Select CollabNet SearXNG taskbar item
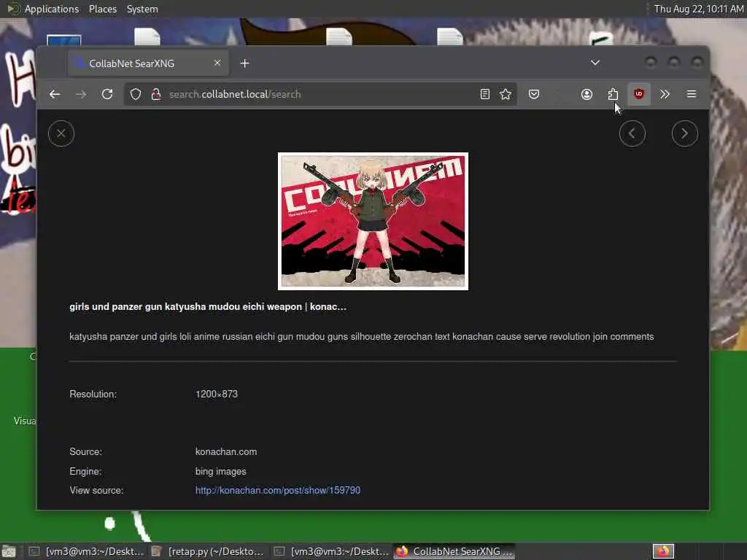Viewport: 747px width, 560px height. click(454, 551)
